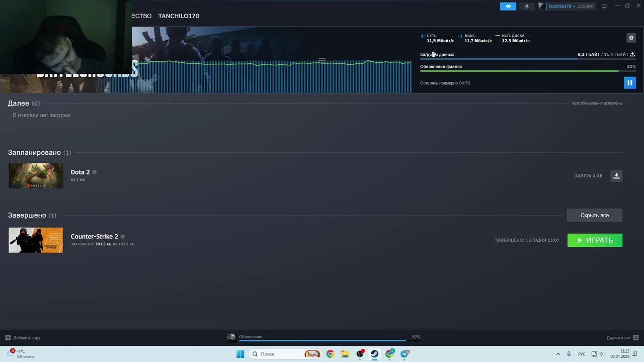This screenshot has height=362, width=644.
Task: Open the weather widget -7°C
Action: (x=20, y=354)
